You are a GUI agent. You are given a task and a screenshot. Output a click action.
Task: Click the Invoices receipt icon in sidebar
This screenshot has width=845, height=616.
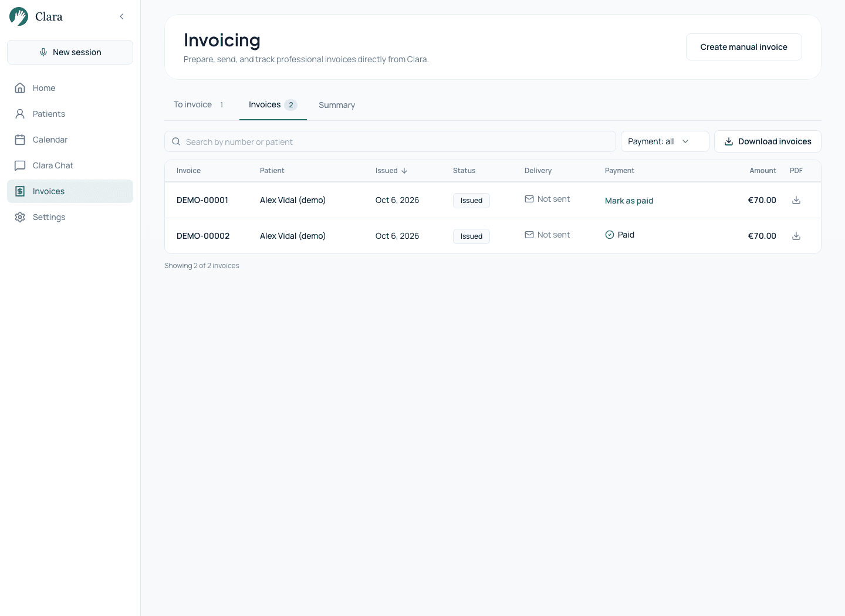[x=20, y=191]
